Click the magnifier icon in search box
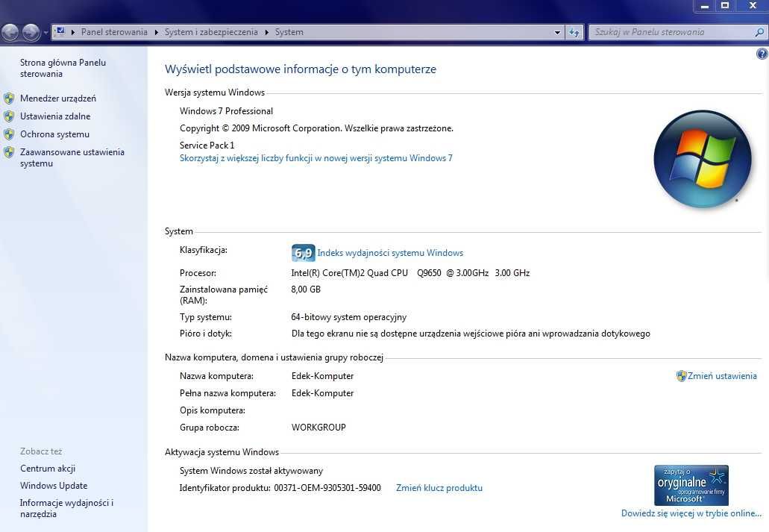This screenshot has height=532, width=769. 759,32
